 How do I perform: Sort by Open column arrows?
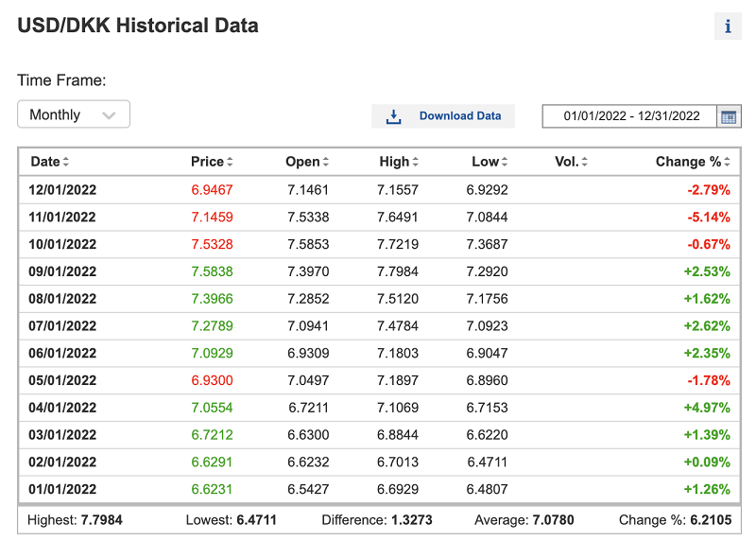pos(326,162)
